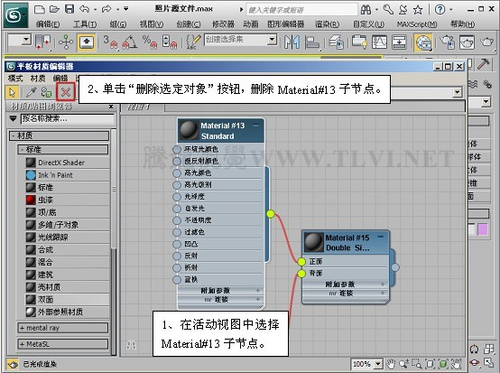Viewport: 500px width, 373px height.
Task: Expand the MetaSL group
Action: [63, 344]
